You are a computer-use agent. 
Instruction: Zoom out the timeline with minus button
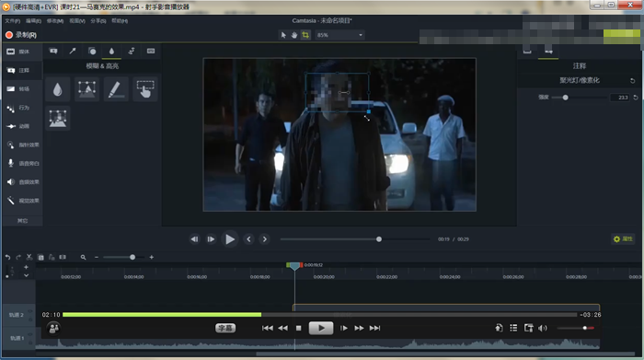coord(97,257)
